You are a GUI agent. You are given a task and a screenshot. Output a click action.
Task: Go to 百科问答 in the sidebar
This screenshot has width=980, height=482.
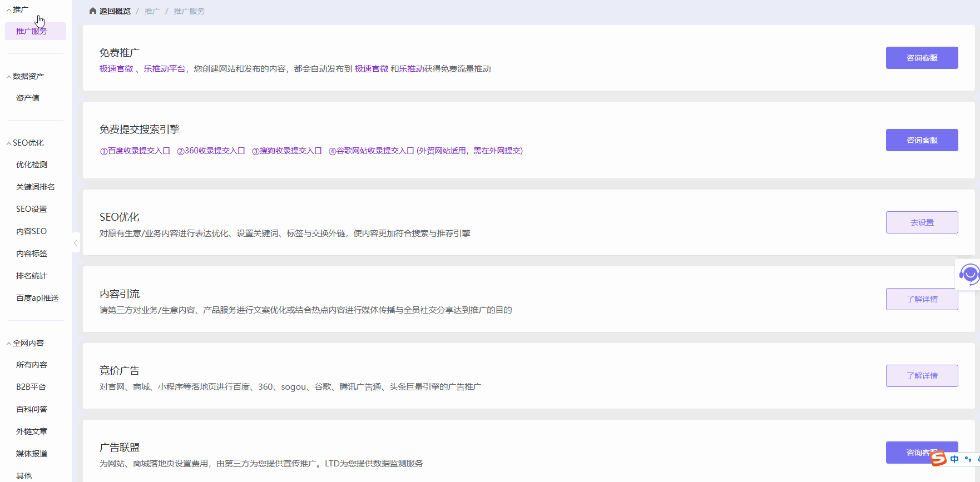tap(32, 409)
